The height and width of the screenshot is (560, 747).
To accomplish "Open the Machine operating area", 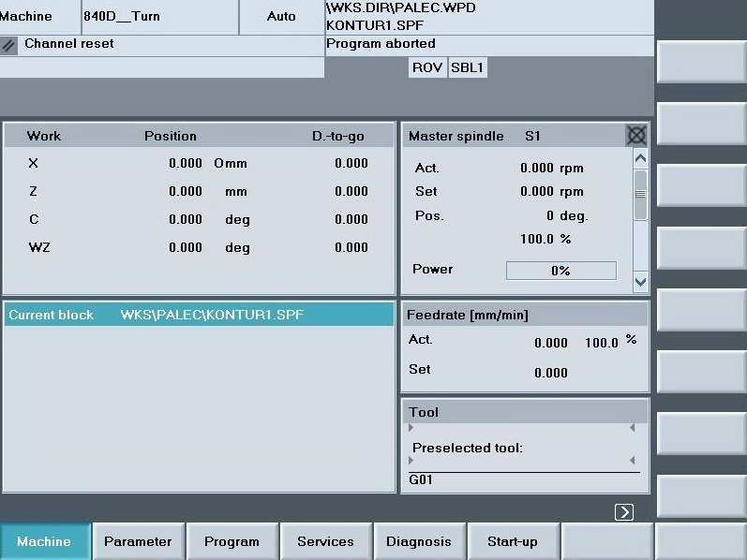I will [x=44, y=541].
